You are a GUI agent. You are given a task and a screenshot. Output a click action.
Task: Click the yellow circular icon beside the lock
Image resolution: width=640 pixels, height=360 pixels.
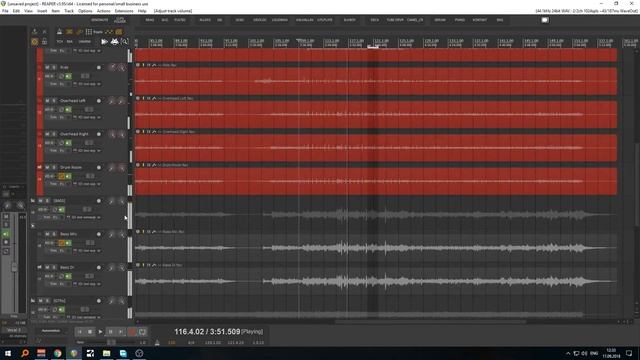pyautogui.click(x=35, y=41)
